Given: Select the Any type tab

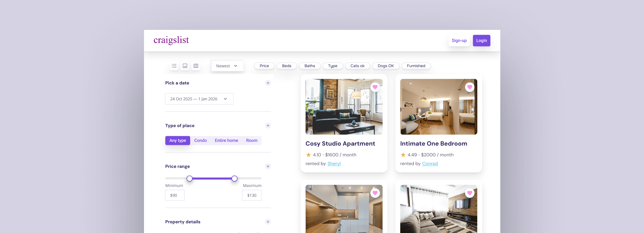Looking at the screenshot, I should coord(178,140).
